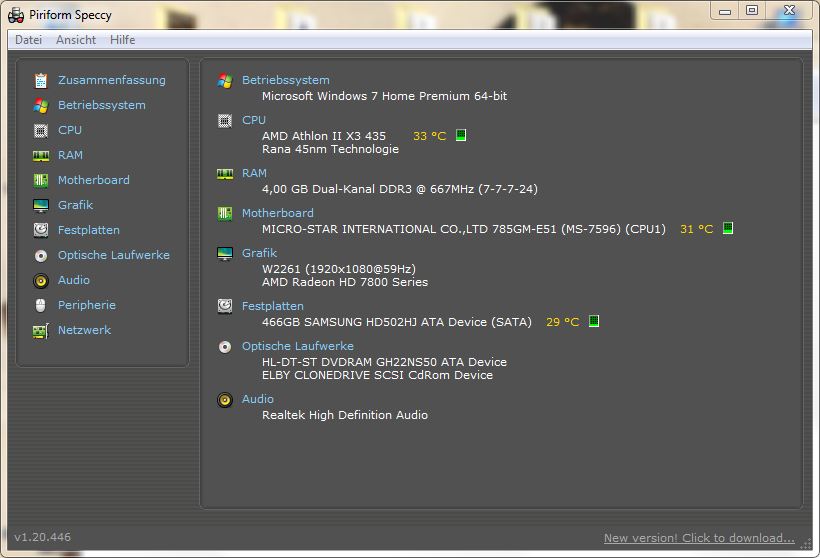Show the RAM sidebar section
This screenshot has height=558, width=820.
click(x=70, y=155)
